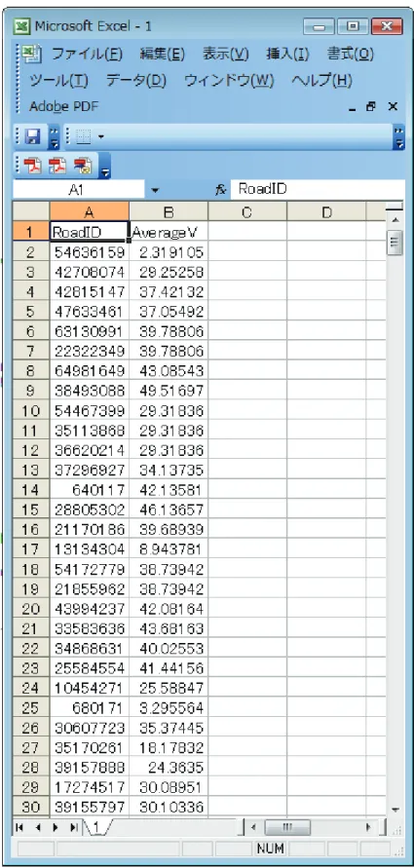Open the borders dropdown arrow
This screenshot has width=414, height=868.
100,136
